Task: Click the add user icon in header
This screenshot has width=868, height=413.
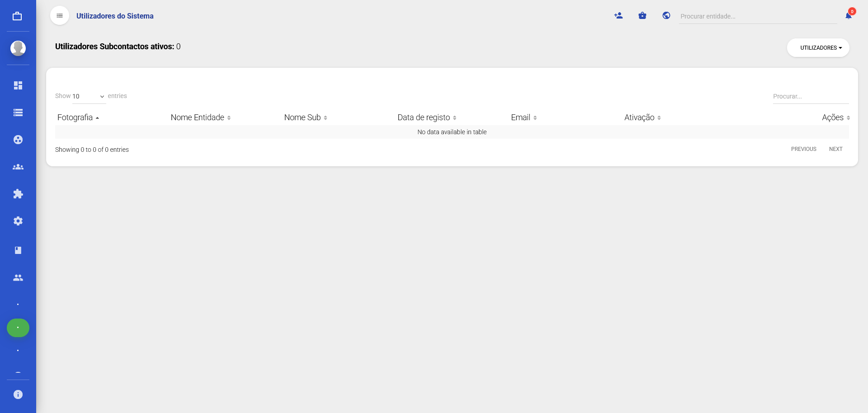Action: [x=618, y=16]
